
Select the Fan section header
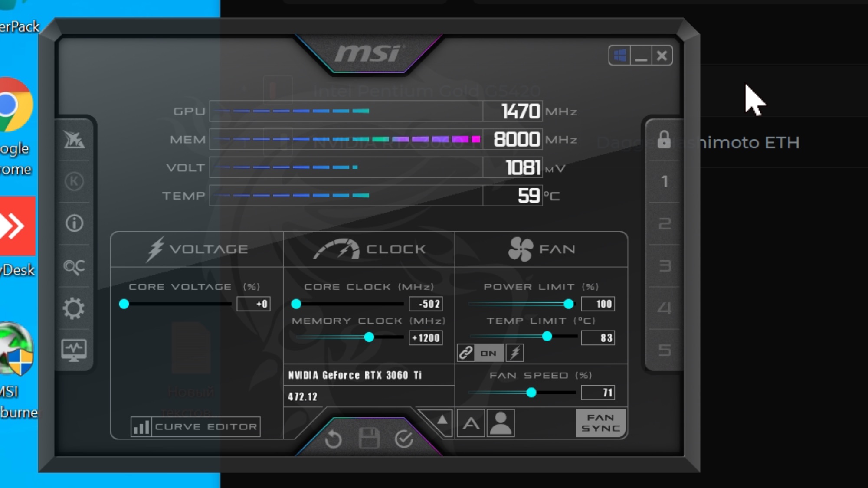point(541,249)
